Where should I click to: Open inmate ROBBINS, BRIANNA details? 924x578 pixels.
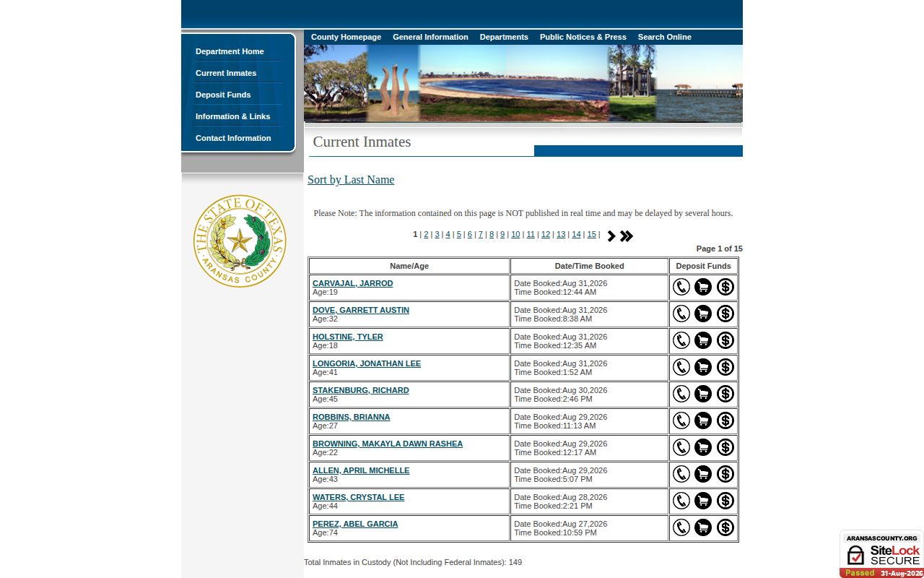tap(351, 417)
